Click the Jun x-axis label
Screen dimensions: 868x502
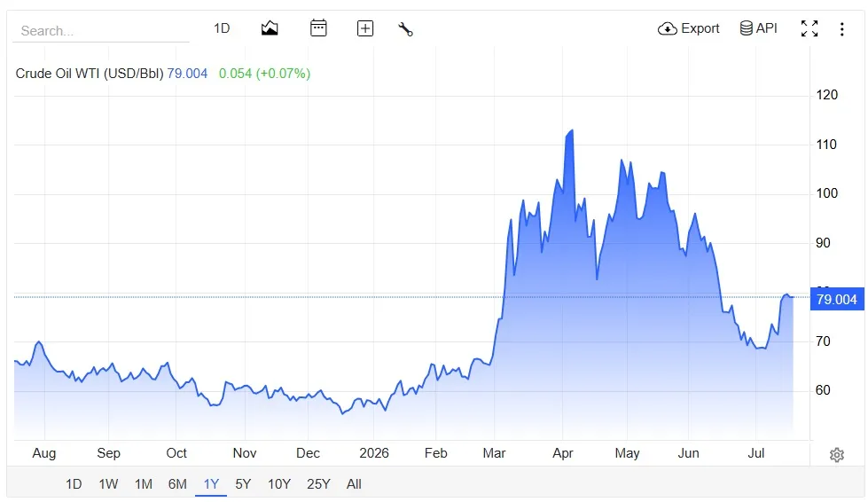[689, 453]
